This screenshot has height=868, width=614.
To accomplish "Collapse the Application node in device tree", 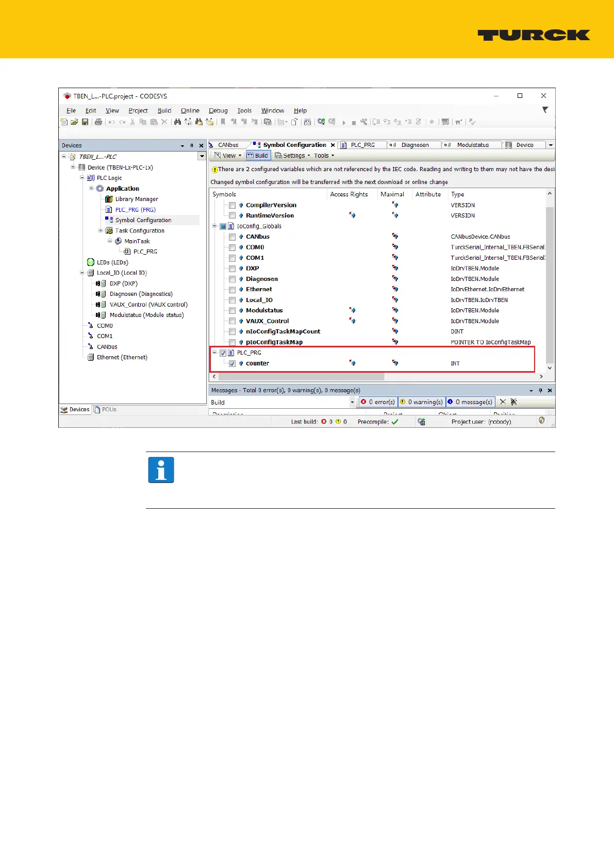I will pos(91,188).
